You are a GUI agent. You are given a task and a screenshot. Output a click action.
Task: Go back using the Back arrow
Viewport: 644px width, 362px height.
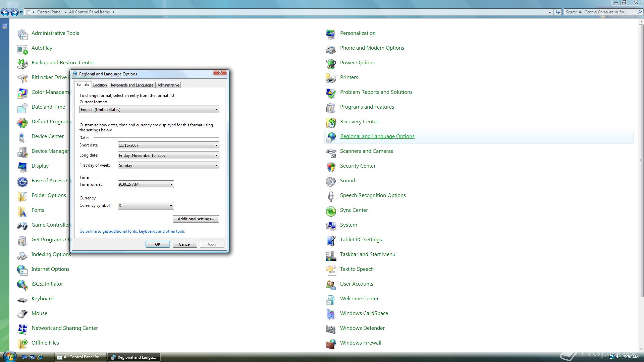[5, 12]
